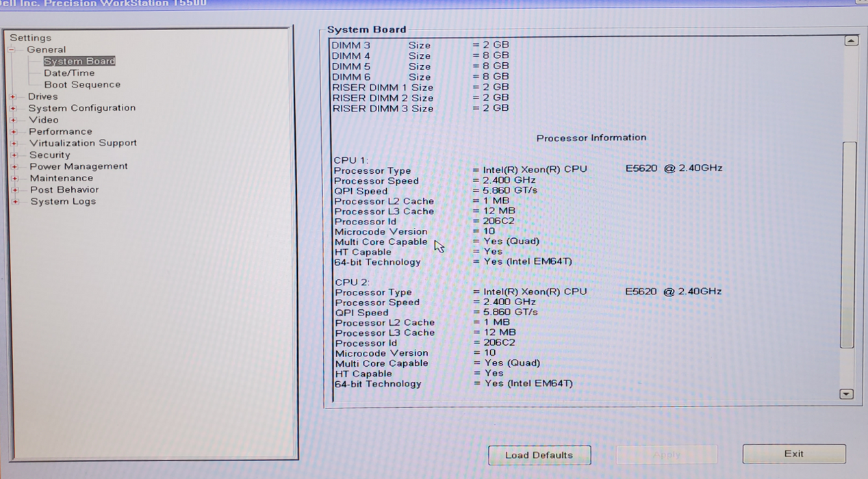The height and width of the screenshot is (479, 868).
Task: Expand the Drives tree node
Action: [x=13, y=96]
